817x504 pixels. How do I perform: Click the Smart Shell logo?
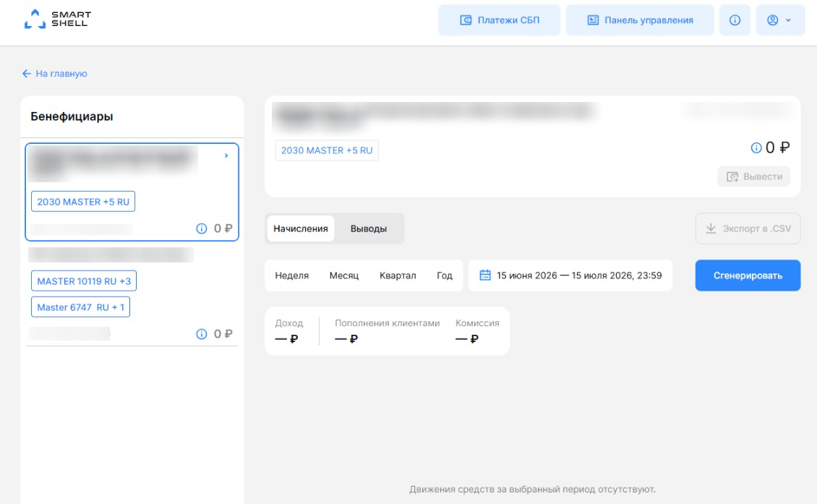coord(57,20)
